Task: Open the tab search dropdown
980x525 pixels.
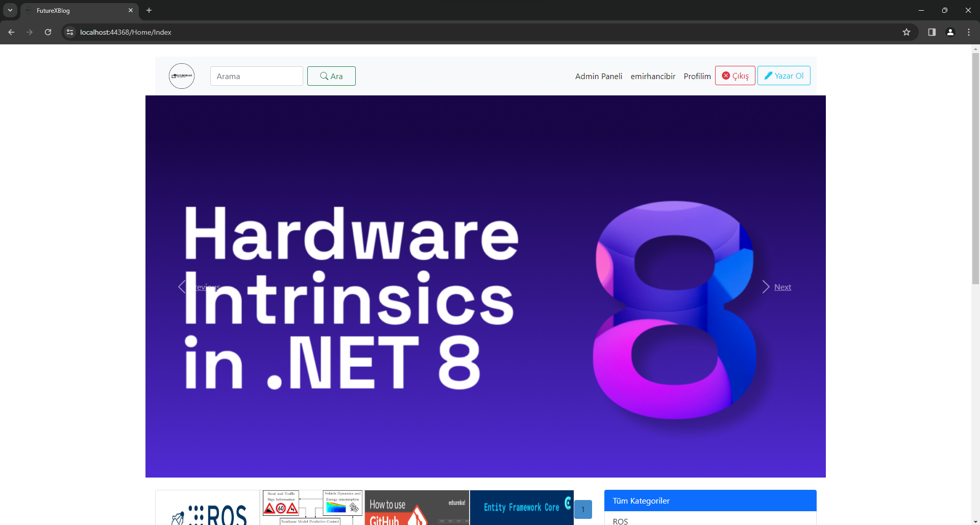Action: tap(10, 10)
